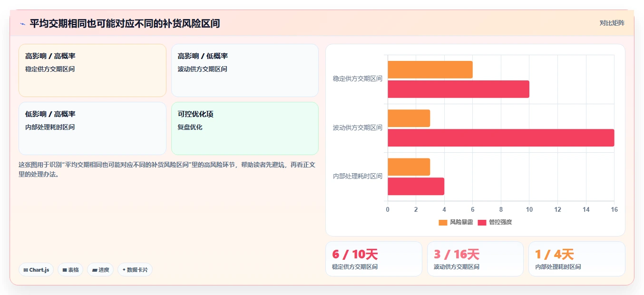Image resolution: width=644 pixels, height=295 pixels.
Task: Click chart axis label 波动供方交期区间
Action: click(358, 128)
